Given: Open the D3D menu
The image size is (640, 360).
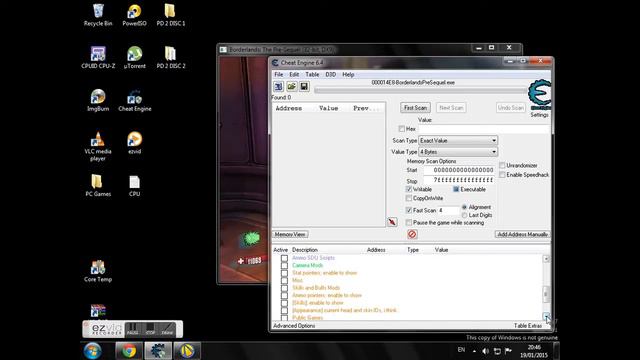Looking at the screenshot, I should [x=330, y=75].
